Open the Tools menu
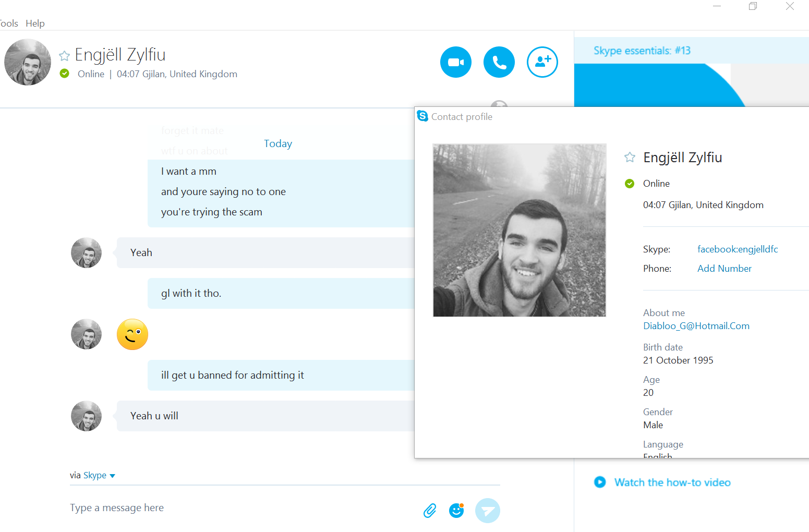The image size is (809, 532). point(9,23)
